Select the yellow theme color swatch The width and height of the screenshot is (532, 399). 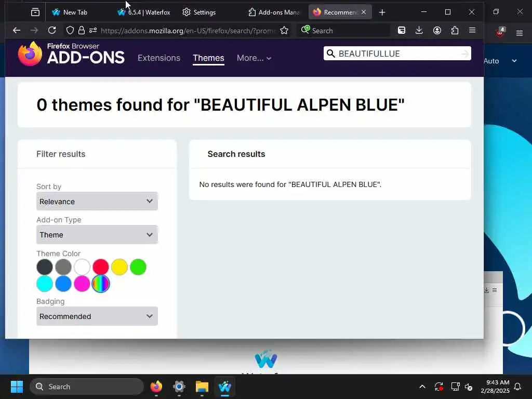pyautogui.click(x=119, y=267)
